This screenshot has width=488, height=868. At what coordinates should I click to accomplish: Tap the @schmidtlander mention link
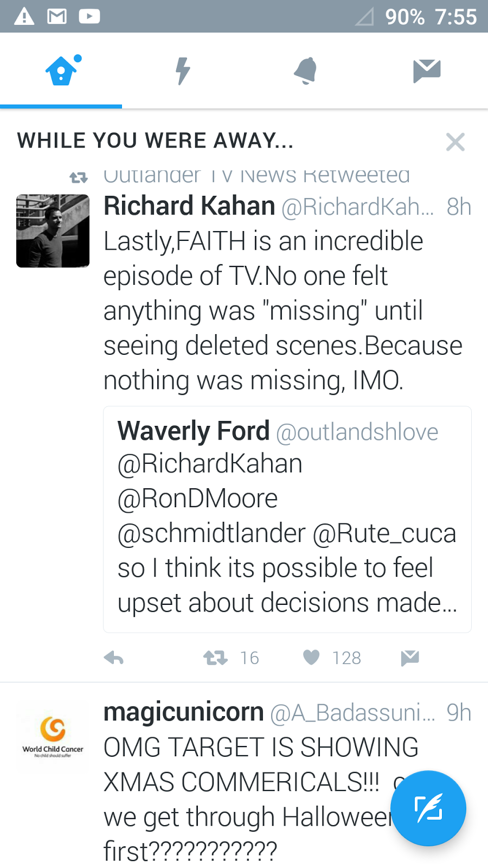coord(211,533)
